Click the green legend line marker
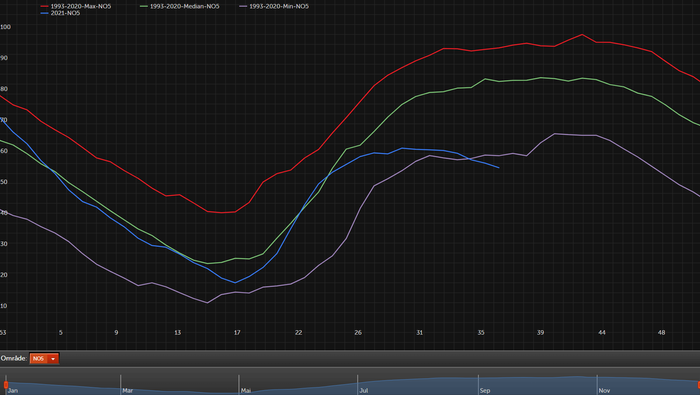The height and width of the screenshot is (395, 700). [144, 6]
